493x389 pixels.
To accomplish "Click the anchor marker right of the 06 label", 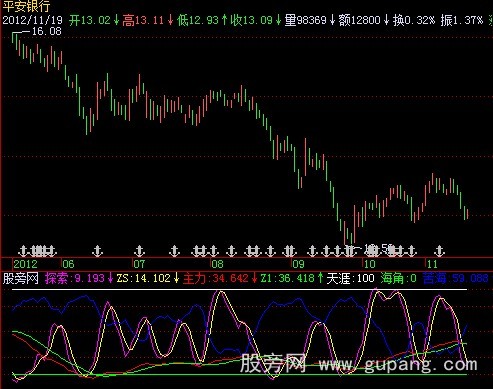I will click(x=97, y=251).
